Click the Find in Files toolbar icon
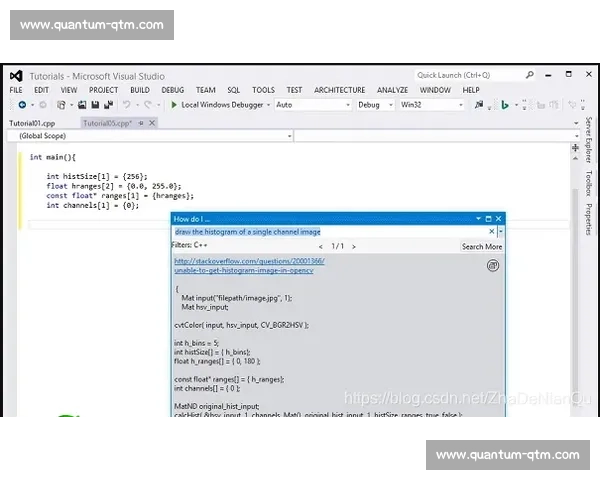The image size is (600, 480). (x=479, y=104)
